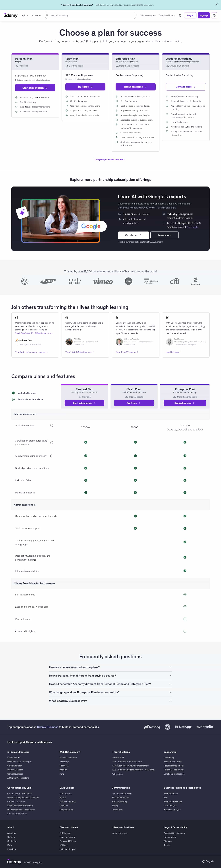The width and height of the screenshot is (221, 868).
Task: Click the Pre-built paths add-on plus icon
Action: click(185, 619)
